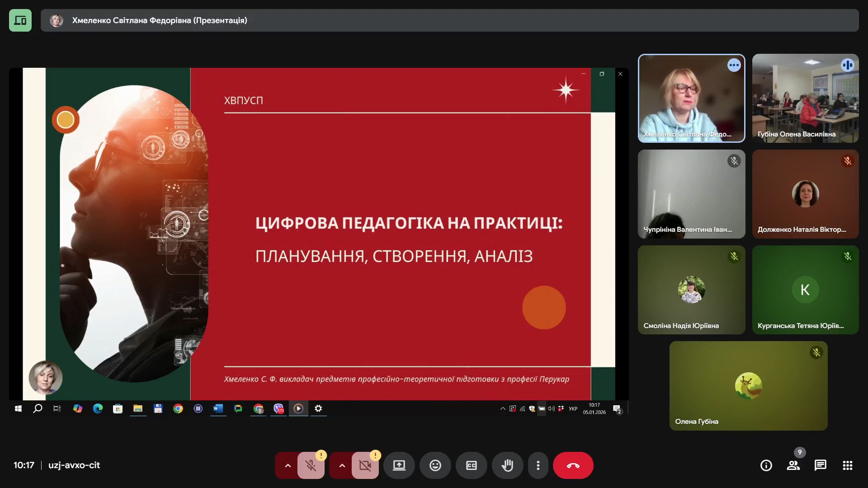Image resolution: width=868 pixels, height=488 pixels.
Task: Toggle closed captions
Action: point(471,465)
